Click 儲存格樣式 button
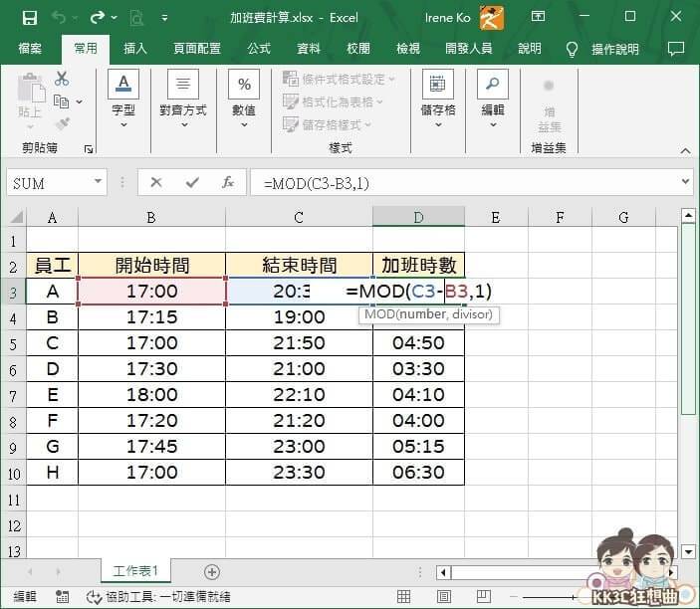 point(327,125)
